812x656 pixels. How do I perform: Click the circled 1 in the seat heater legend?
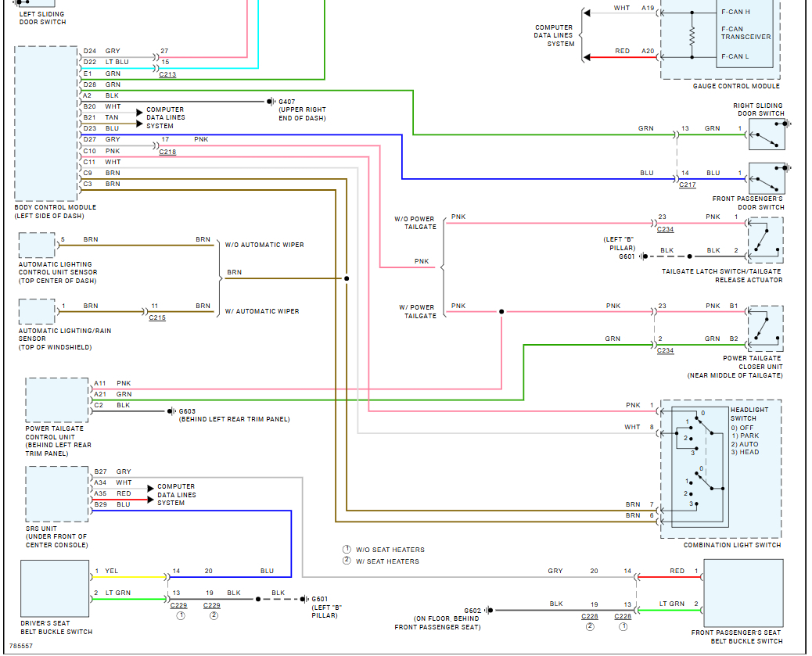pyautogui.click(x=347, y=550)
